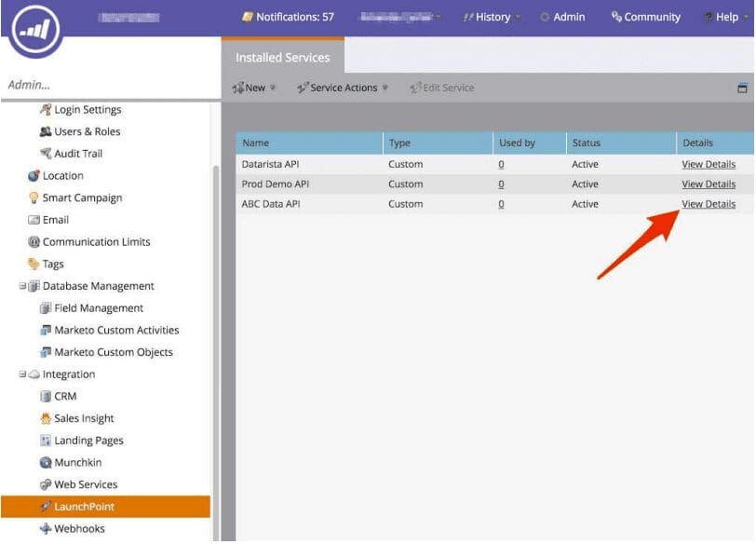Screen dimensions: 756x544
Task: Select the ABC Data API row name
Action: [x=271, y=204]
